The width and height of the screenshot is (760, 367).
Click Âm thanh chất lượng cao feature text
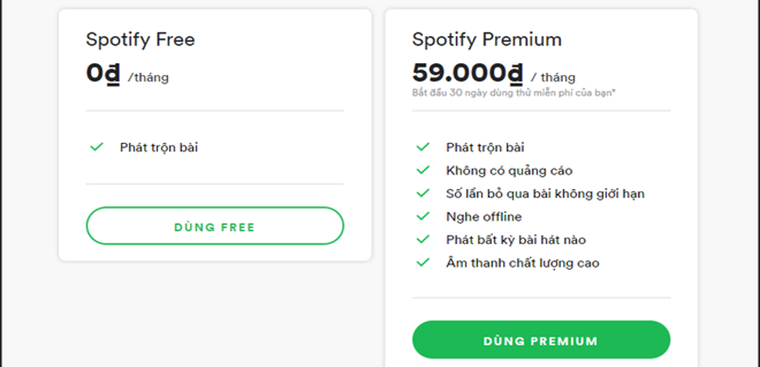click(522, 263)
